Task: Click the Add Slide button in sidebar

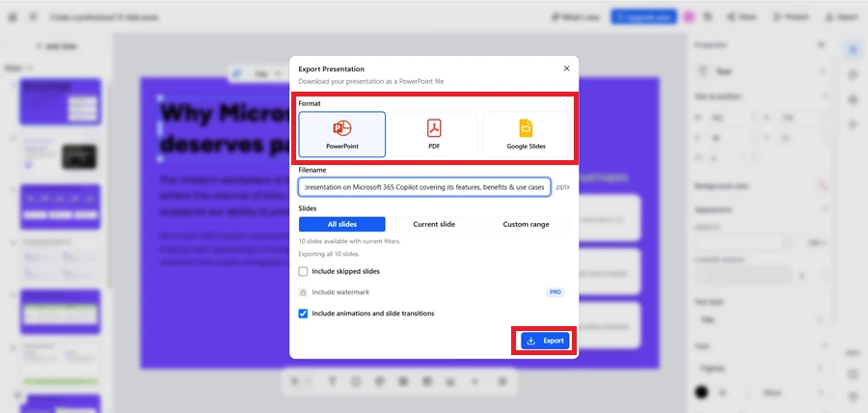Action: [56, 46]
